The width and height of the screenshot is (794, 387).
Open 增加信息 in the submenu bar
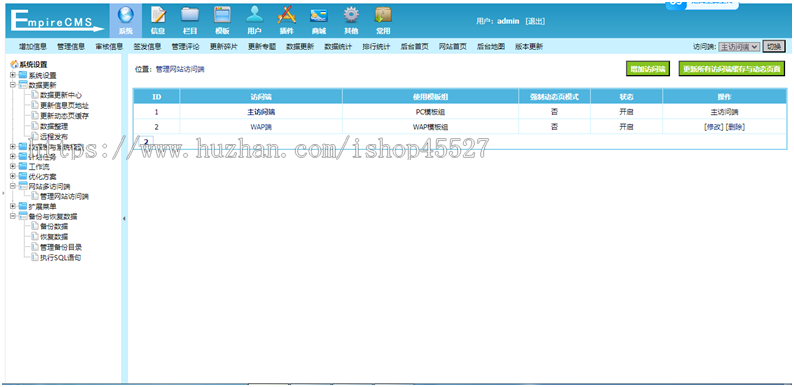click(32, 47)
